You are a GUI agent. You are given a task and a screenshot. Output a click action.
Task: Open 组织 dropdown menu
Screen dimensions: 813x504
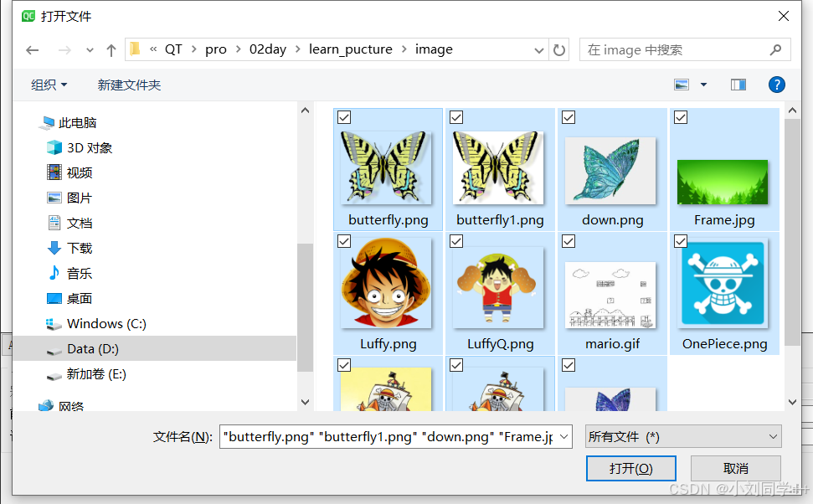(x=49, y=85)
